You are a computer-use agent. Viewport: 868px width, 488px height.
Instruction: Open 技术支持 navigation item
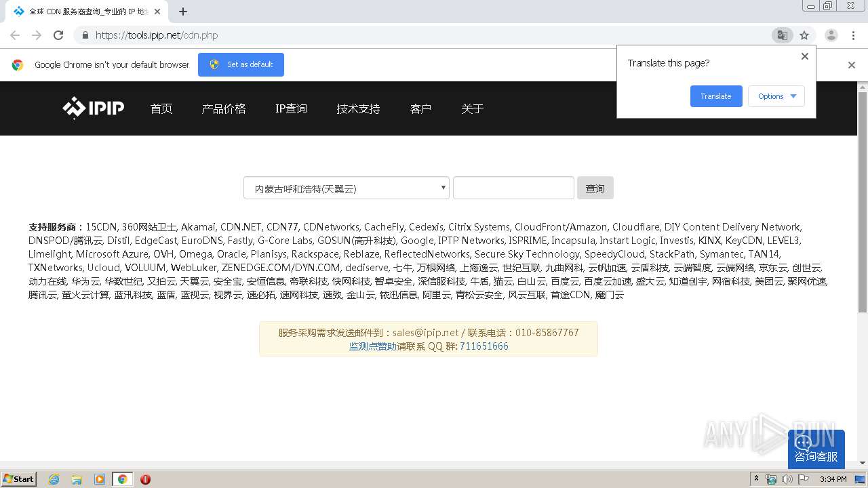pyautogui.click(x=358, y=108)
